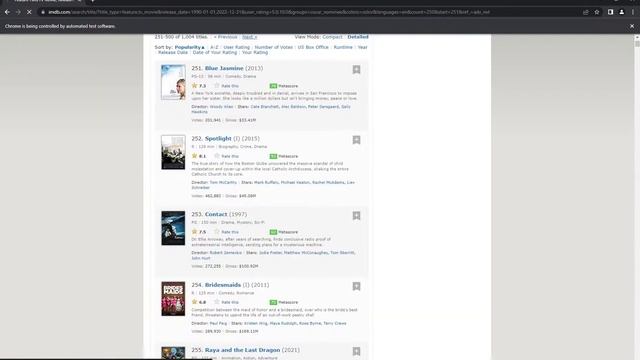Dismiss the automated test software banner
Viewport: 640px width, 360px height.
pyautogui.click(x=632, y=26)
